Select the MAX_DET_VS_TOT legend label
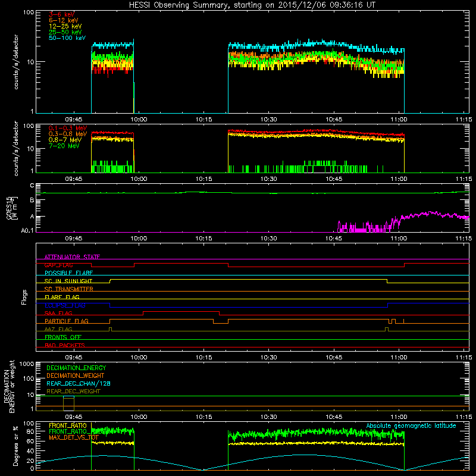Viewport: 476px width, 476px height. coord(74,437)
